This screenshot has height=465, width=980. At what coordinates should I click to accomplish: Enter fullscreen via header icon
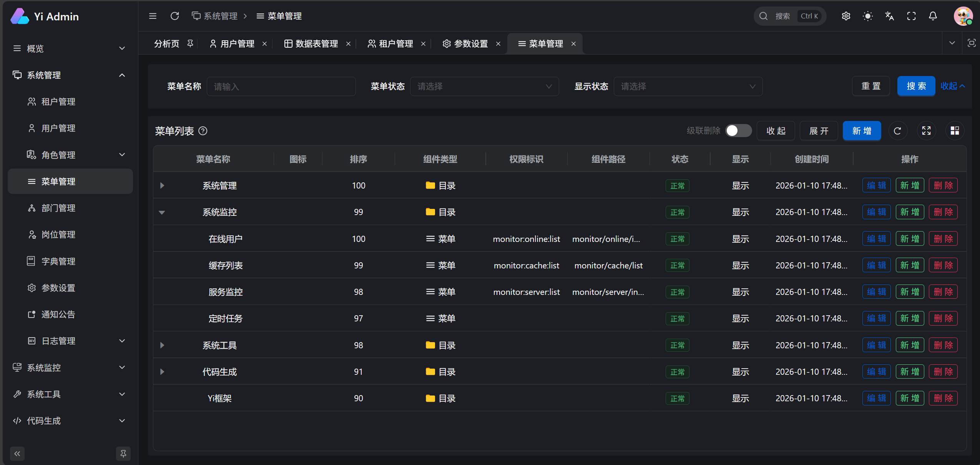coord(911,16)
